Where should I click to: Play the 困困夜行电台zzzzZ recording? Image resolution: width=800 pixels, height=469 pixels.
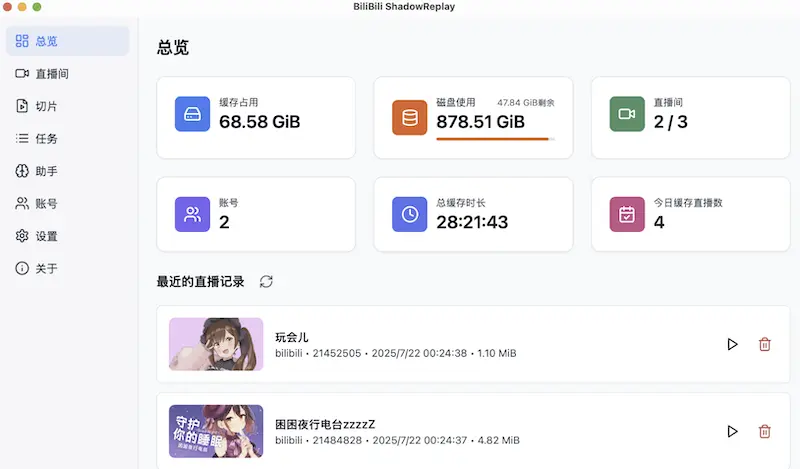732,431
